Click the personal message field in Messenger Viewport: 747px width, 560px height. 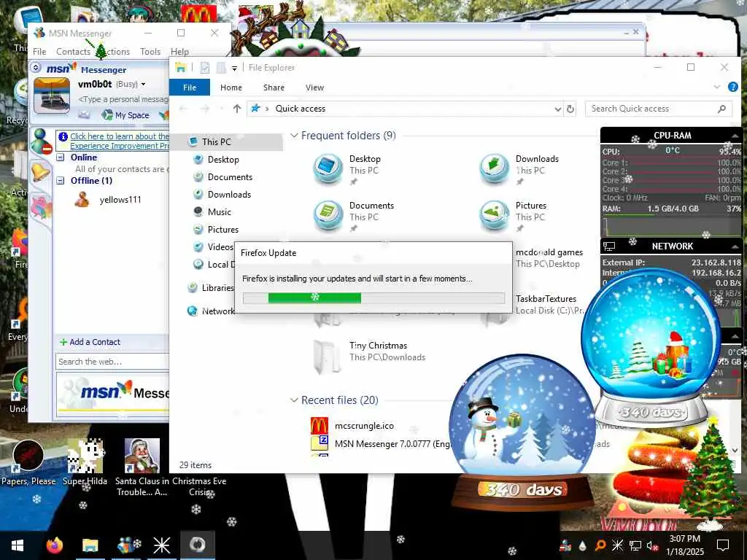(123, 99)
